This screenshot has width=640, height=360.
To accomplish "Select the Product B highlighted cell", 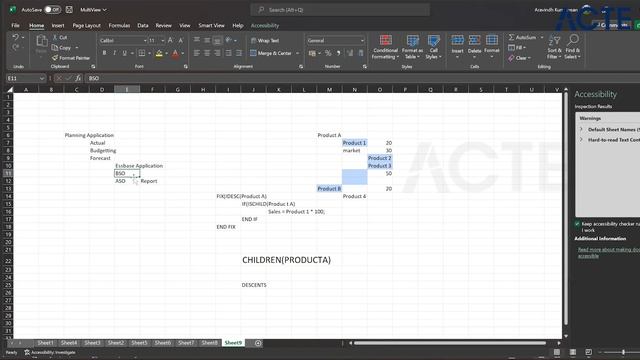I will (x=329, y=189).
